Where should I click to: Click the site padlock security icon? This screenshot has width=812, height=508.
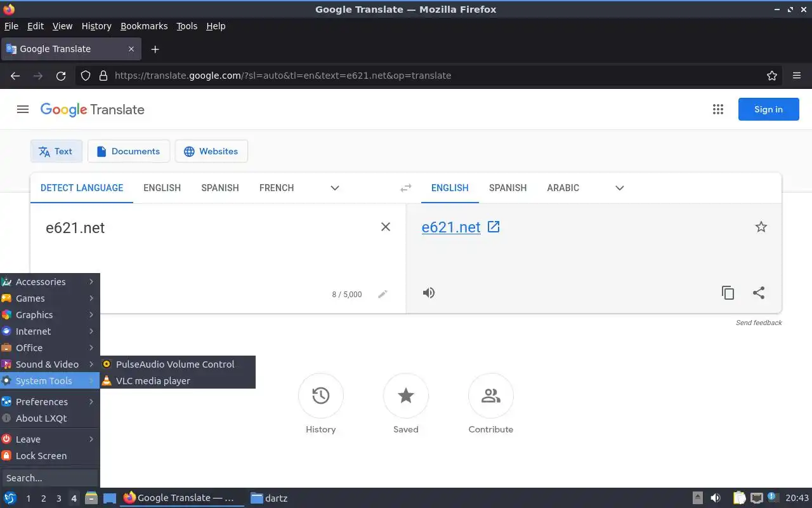[x=103, y=76]
